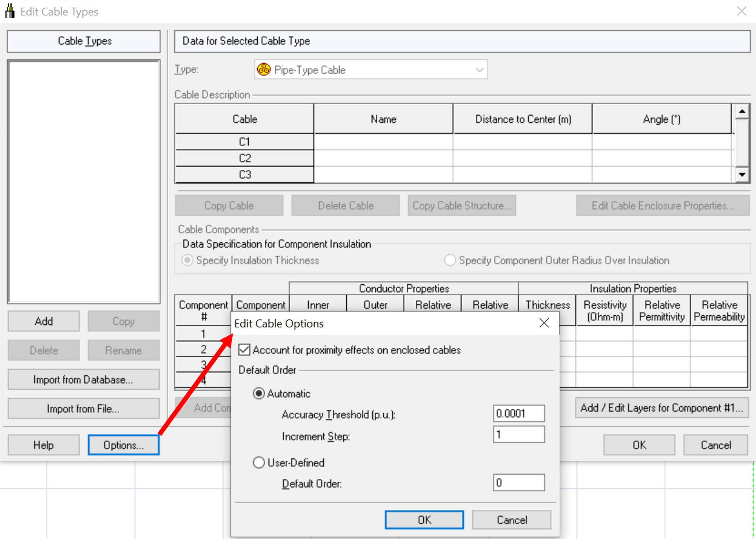Choose Specify Component Outer Radius Over Insulation
756x539 pixels.
point(450,260)
